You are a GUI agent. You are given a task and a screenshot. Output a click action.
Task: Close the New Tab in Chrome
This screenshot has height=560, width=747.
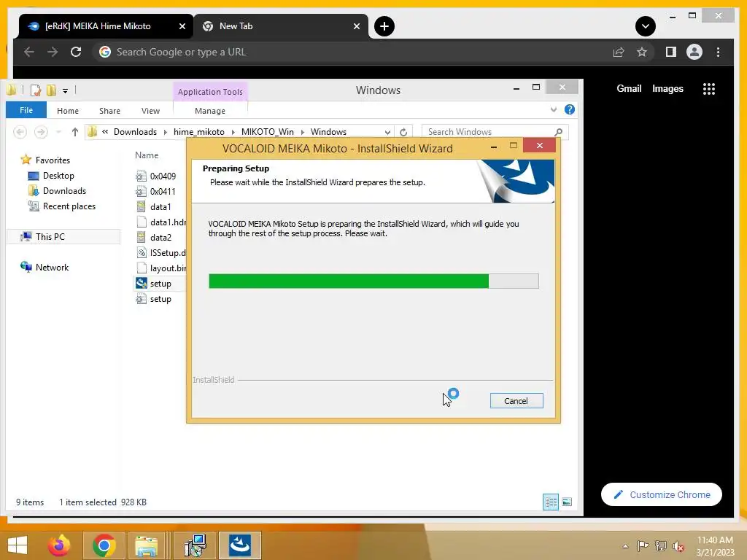356,26
